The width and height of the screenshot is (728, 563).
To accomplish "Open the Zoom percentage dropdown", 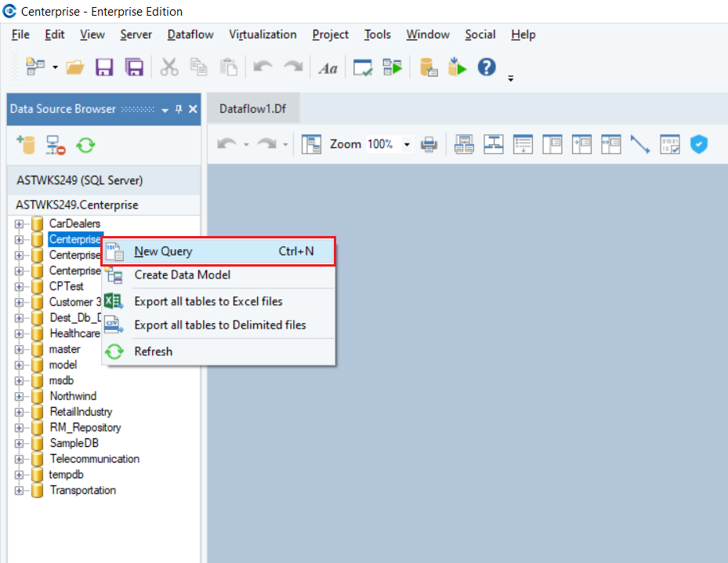I will click(x=407, y=144).
